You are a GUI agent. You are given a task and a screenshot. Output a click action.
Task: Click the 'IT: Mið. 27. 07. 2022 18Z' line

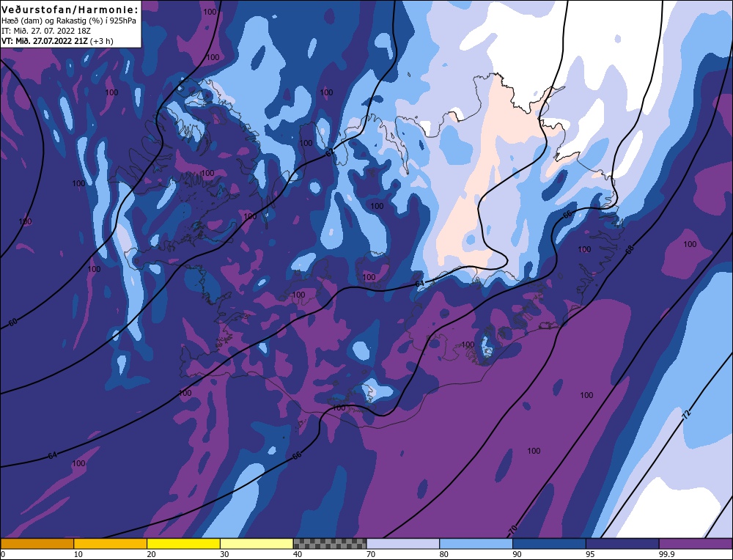[x=46, y=31]
